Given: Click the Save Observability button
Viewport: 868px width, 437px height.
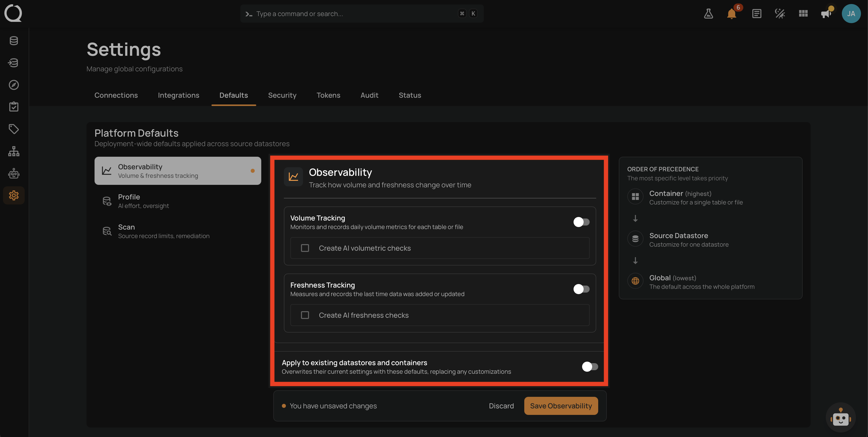Looking at the screenshot, I should coord(561,406).
